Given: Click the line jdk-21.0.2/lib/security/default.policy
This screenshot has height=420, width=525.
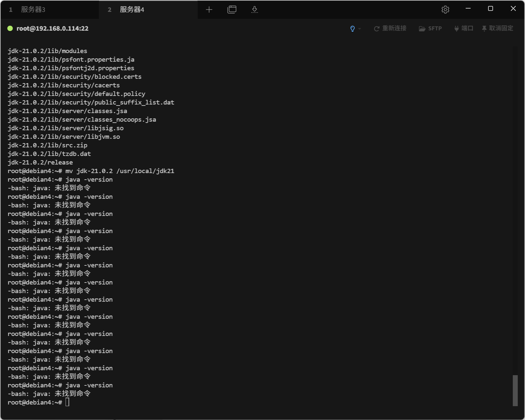Looking at the screenshot, I should point(76,94).
